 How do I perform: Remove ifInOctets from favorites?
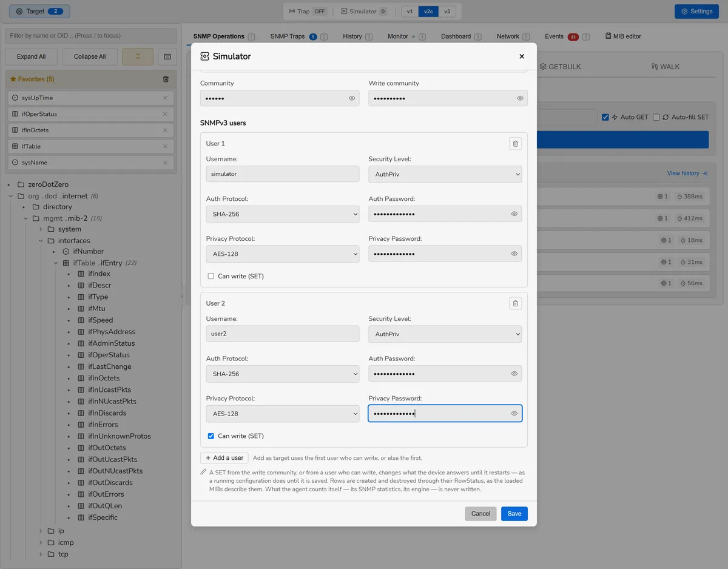tap(165, 130)
